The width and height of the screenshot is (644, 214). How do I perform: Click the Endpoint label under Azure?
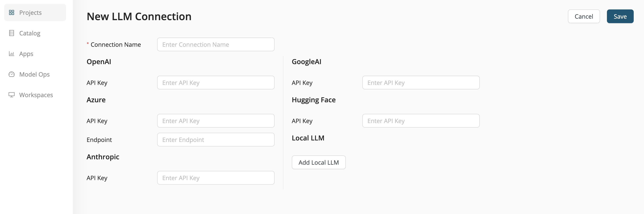coord(99,140)
